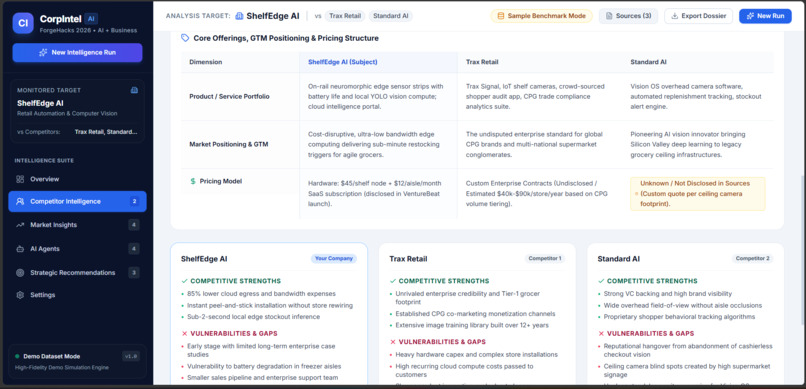The height and width of the screenshot is (389, 806).
Task: Select the Trax Retail competitor chip
Action: [x=344, y=16]
